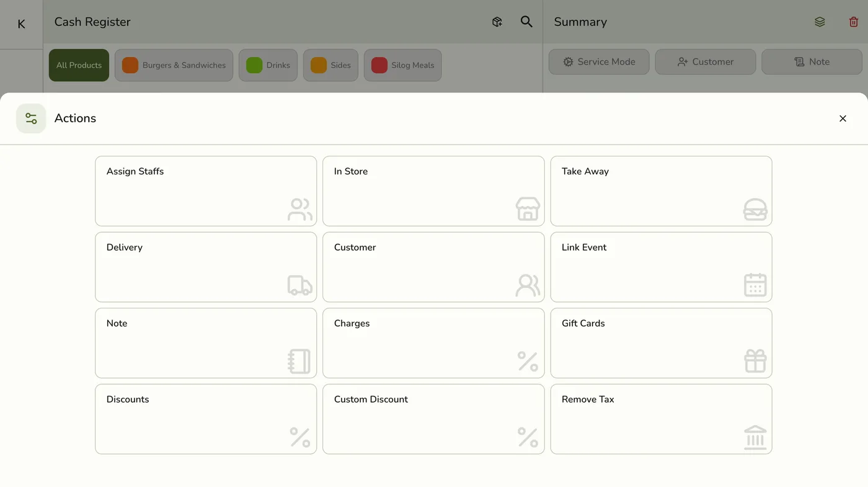This screenshot has height=487, width=868.
Task: Click the percent icon on Discounts card
Action: 300,437
